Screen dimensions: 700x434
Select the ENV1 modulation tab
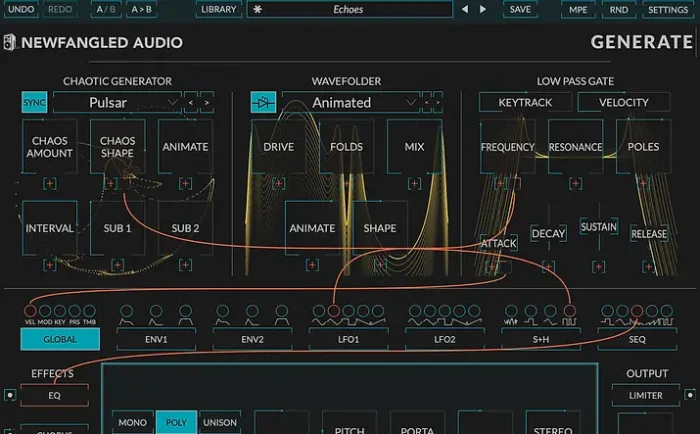[156, 339]
